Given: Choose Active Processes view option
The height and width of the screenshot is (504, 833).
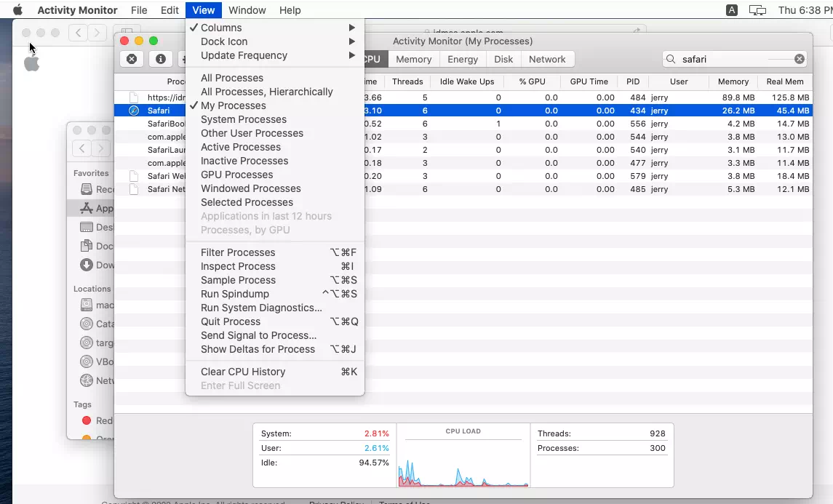Looking at the screenshot, I should click(x=275, y=147).
